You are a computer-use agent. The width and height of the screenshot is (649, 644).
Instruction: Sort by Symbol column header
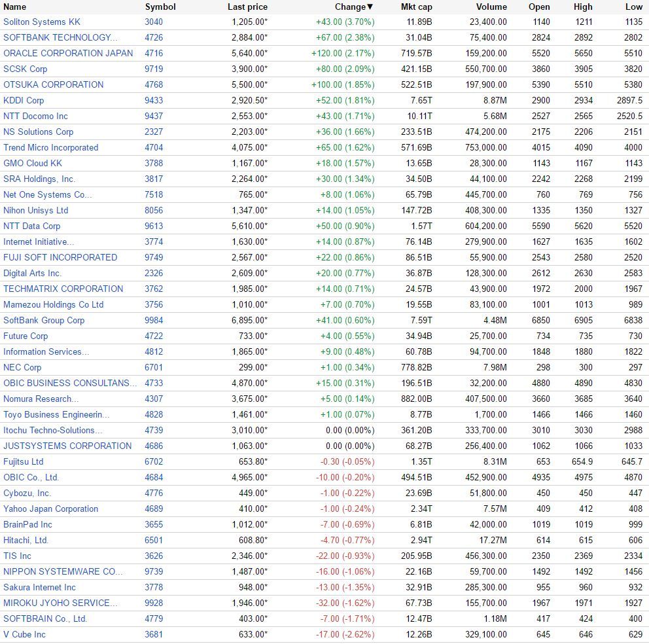(160, 7)
